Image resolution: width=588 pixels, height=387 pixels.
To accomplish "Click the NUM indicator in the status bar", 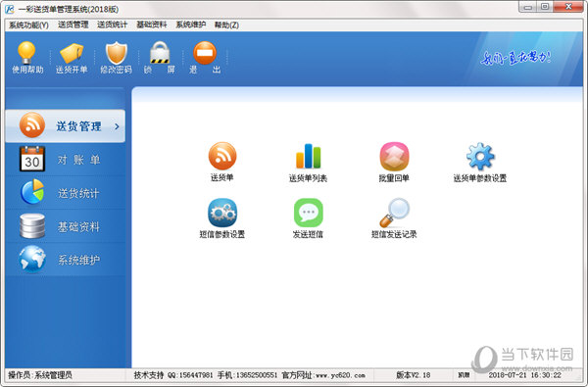I will coord(464,374).
